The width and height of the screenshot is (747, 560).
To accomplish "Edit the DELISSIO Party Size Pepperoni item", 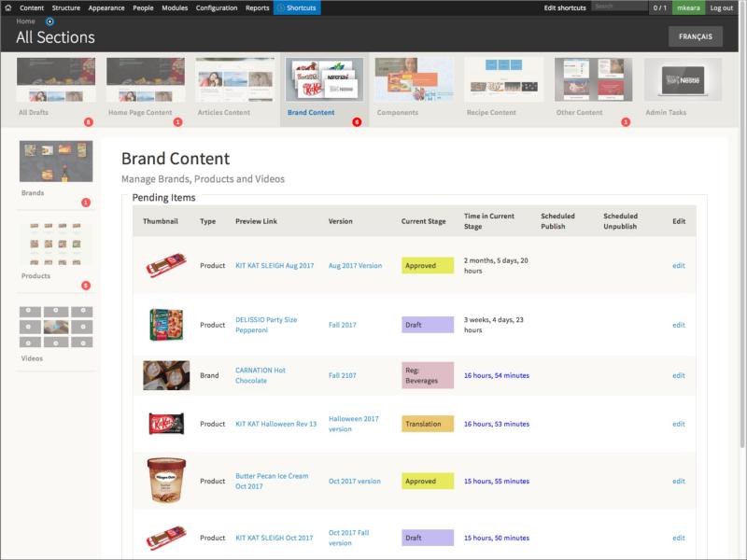I will 679,325.
